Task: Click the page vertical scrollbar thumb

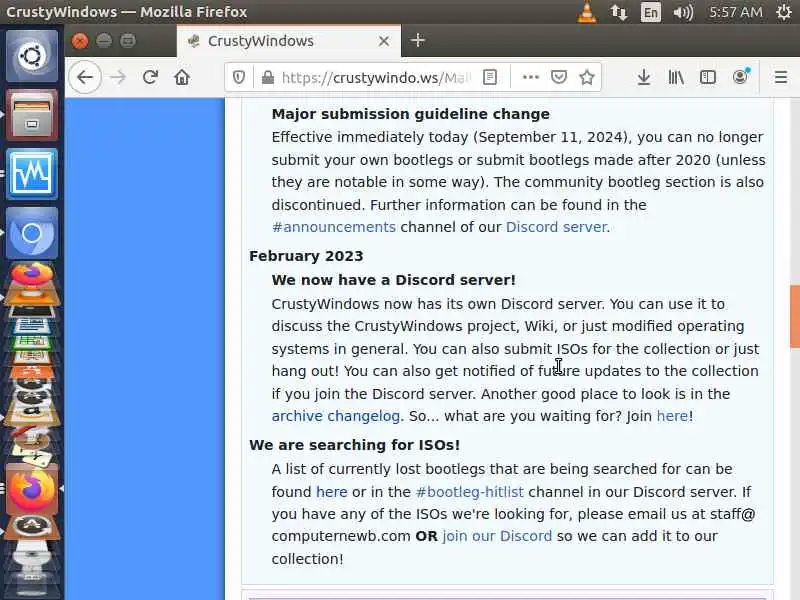Action: point(795,316)
